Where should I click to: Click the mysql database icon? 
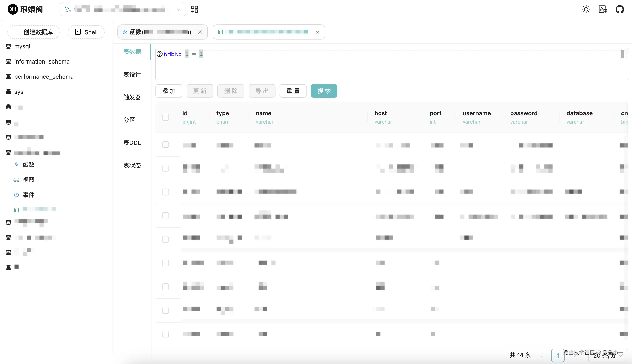(8, 46)
